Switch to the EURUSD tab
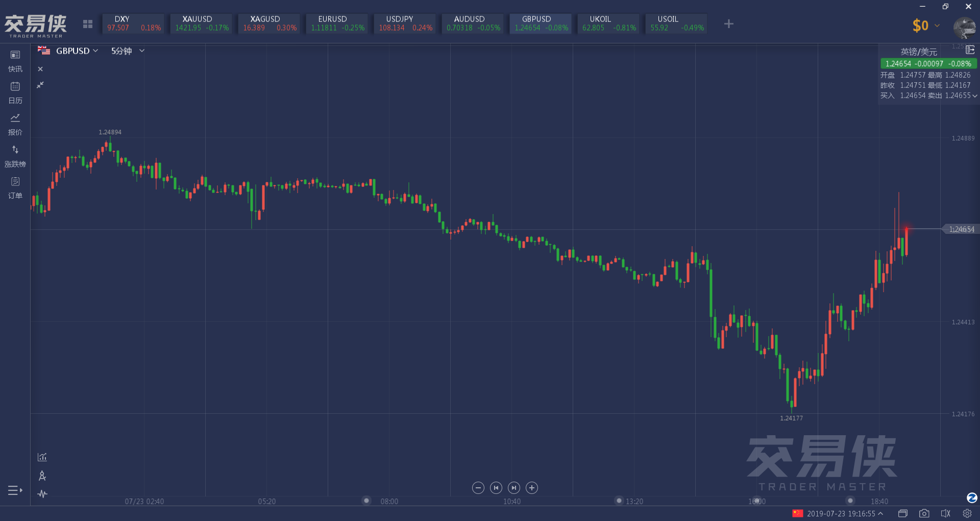Image resolution: width=980 pixels, height=521 pixels. pos(337,23)
